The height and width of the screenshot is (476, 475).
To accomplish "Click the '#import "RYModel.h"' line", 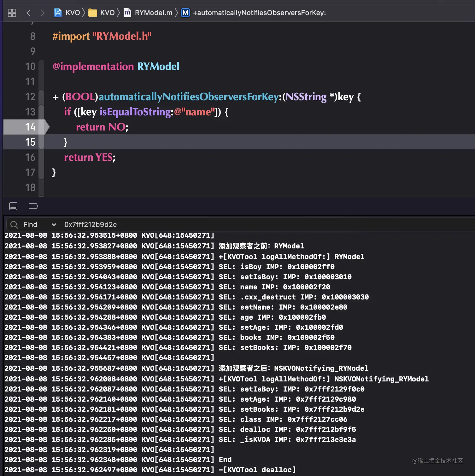I will coord(102,36).
